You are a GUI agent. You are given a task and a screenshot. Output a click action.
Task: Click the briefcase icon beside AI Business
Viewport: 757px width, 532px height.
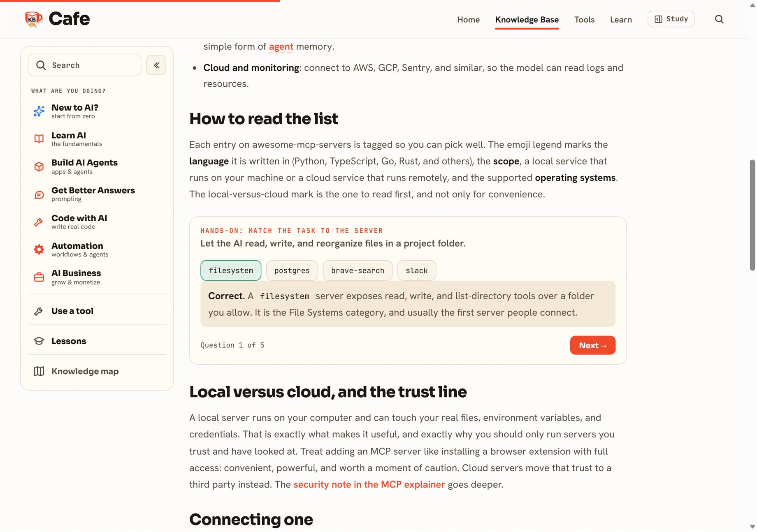tap(39, 277)
